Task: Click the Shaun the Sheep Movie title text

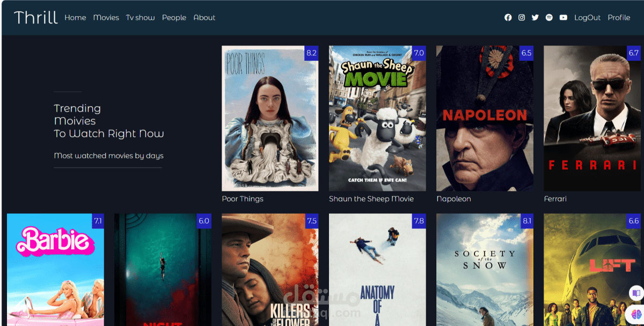Action: [371, 199]
